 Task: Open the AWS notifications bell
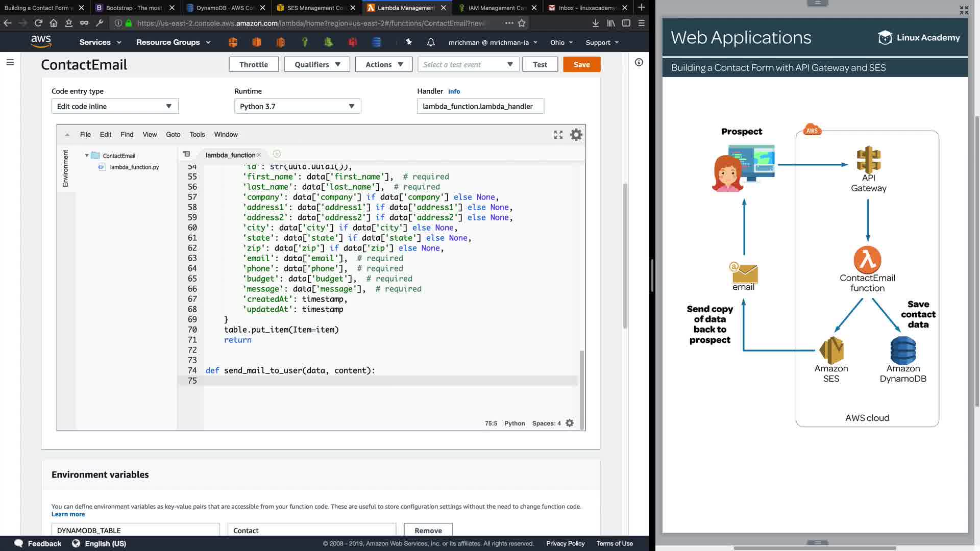[431, 42]
